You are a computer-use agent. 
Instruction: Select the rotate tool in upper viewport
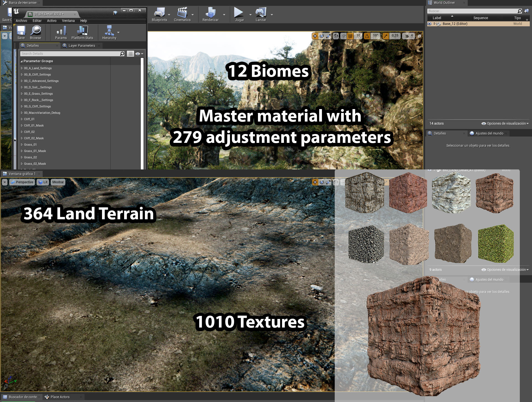click(x=322, y=36)
